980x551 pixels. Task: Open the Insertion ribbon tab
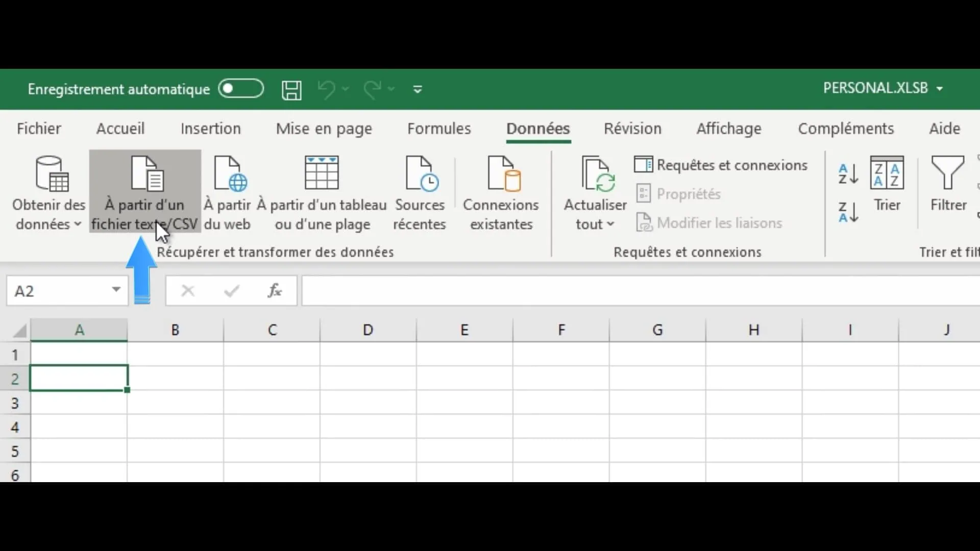click(x=210, y=129)
